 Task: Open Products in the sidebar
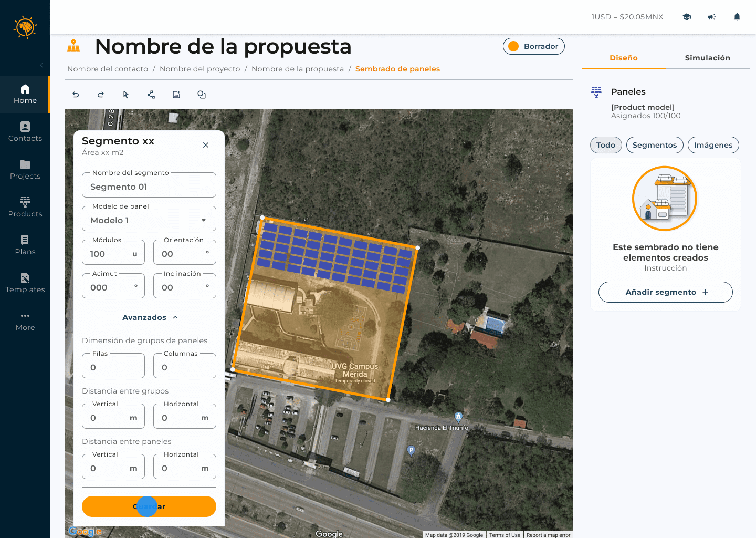25,207
